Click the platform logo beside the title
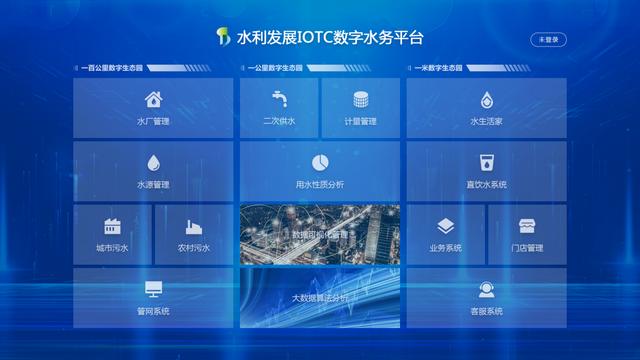Image resolution: width=640 pixels, height=360 pixels. pos(223,37)
